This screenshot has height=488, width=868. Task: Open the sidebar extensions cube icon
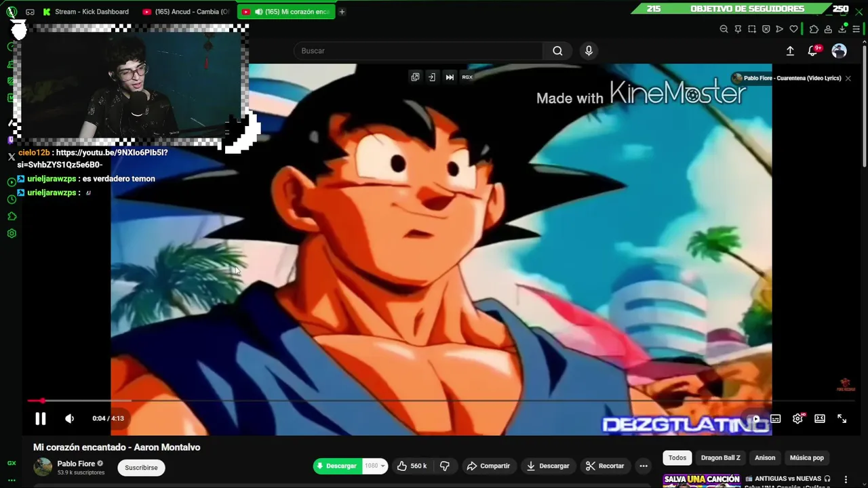pos(12,216)
